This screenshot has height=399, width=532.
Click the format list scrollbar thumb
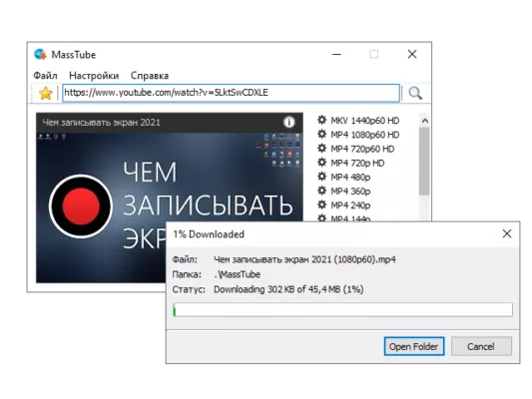point(424,161)
